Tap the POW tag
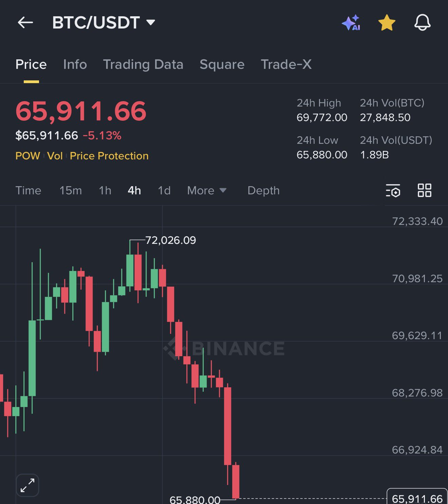Screen dimensions: 448x504 tap(27, 156)
